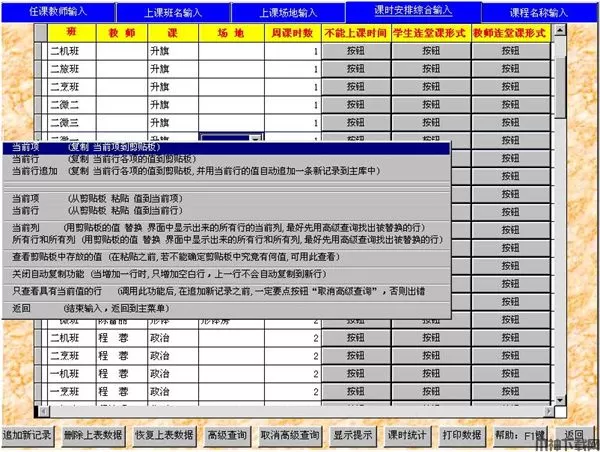Choose 当前行 复制当前行各项的值到剪贴板 entry
Image resolution: width=600 pixels, height=452 pixels.
(226, 159)
